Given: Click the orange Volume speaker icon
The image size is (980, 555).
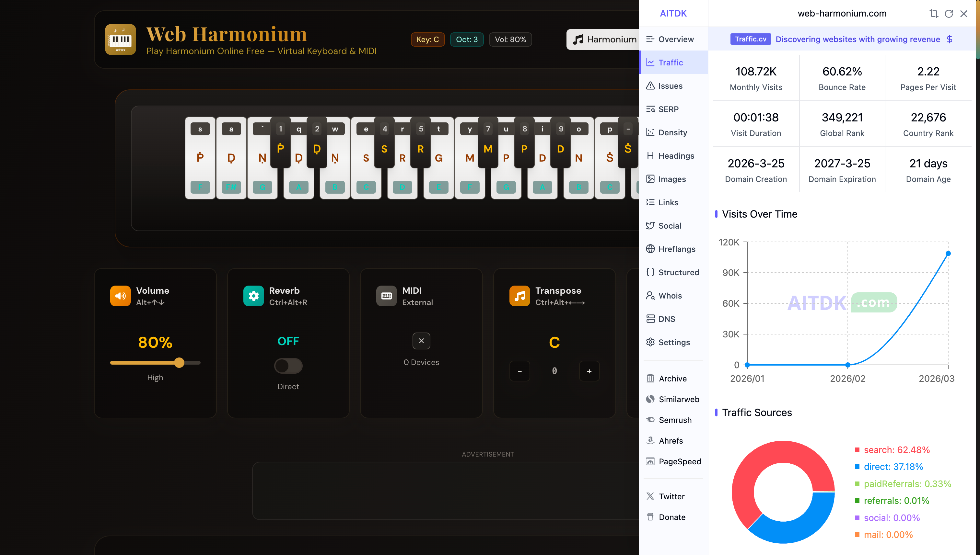Looking at the screenshot, I should click(x=120, y=296).
